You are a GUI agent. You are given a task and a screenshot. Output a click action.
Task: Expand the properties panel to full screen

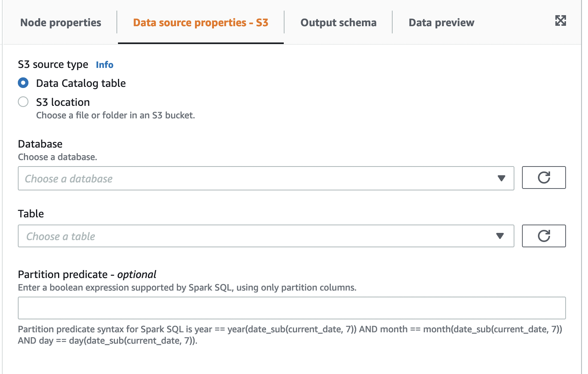pos(560,20)
